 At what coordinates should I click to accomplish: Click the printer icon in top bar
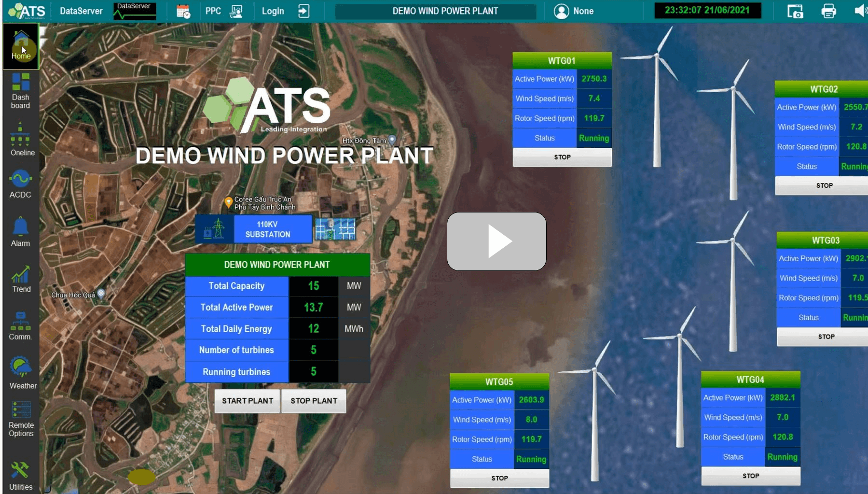pos(828,11)
